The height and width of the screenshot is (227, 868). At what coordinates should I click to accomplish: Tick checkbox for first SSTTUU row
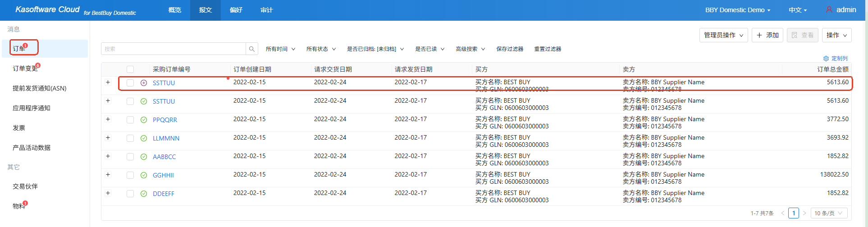(130, 83)
